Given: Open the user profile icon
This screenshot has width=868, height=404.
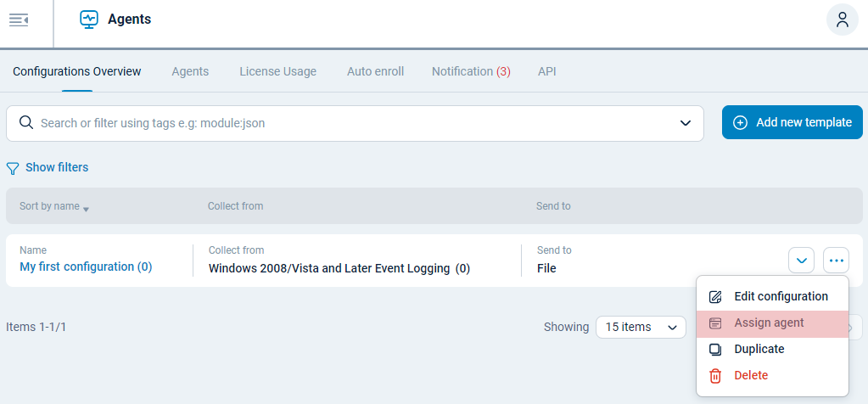Looking at the screenshot, I should tap(842, 20).
